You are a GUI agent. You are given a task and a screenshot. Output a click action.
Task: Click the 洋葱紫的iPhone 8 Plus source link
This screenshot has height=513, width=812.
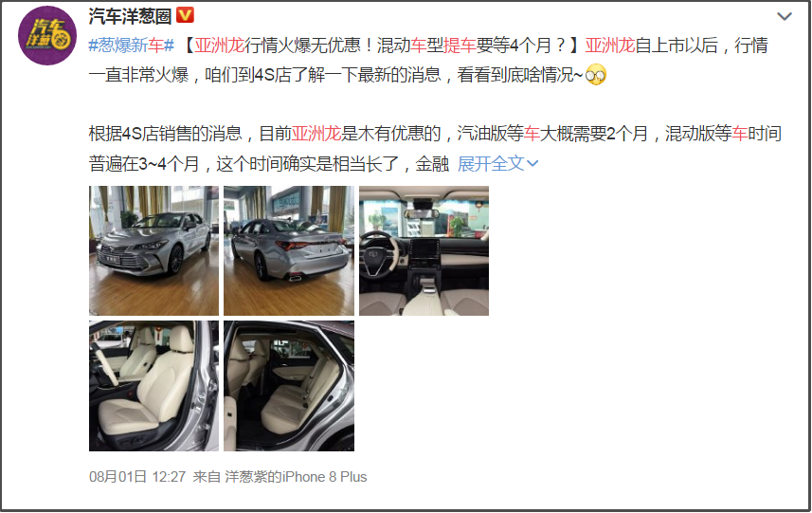pyautogui.click(x=296, y=477)
